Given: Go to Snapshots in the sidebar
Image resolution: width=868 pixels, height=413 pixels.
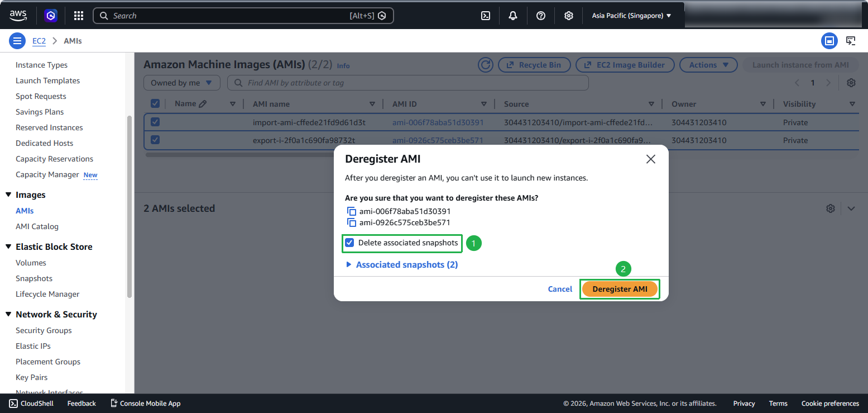Looking at the screenshot, I should tap(34, 278).
